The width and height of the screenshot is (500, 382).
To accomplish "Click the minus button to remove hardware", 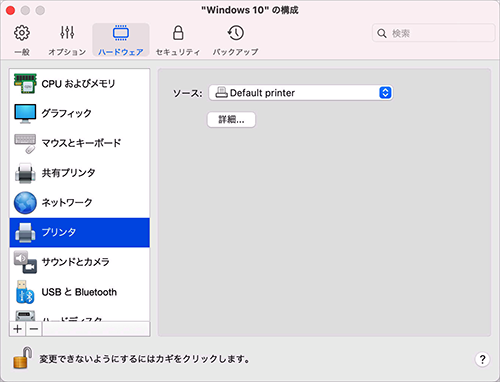I will [34, 329].
